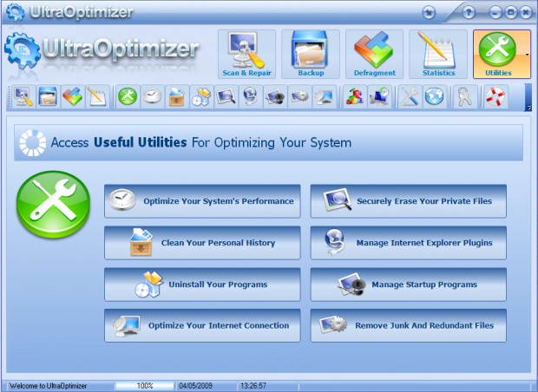Click the UltraOptimizer gear logo
The image size is (538, 392).
pos(23,51)
